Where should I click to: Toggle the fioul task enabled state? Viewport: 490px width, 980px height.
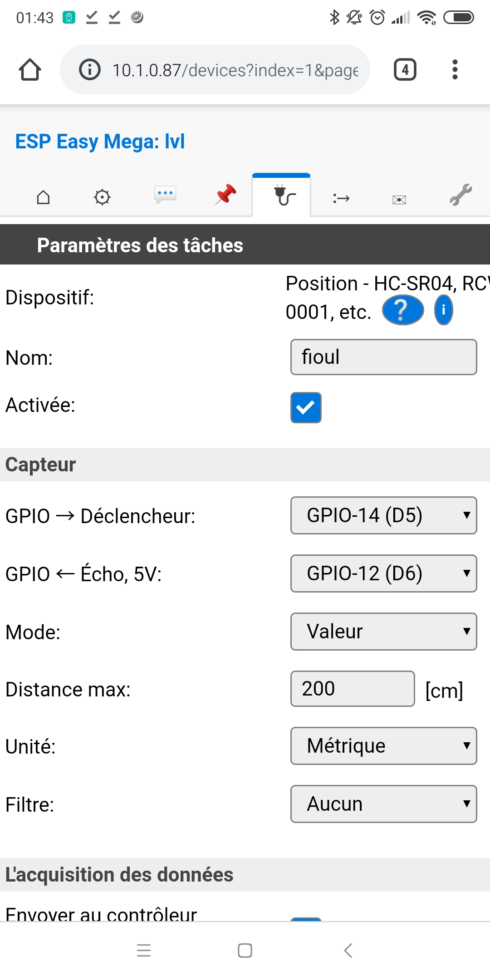[306, 407]
